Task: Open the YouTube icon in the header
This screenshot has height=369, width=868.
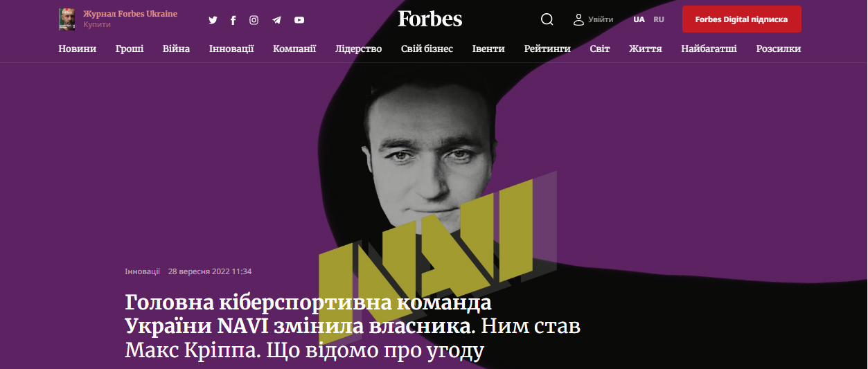Action: click(x=299, y=20)
